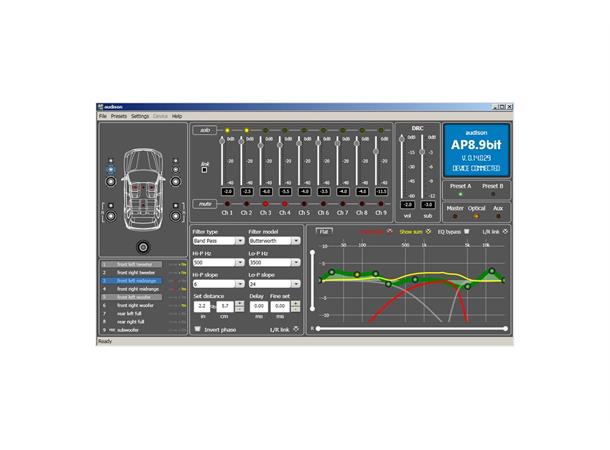Click the Delay ms field

pos(259,306)
